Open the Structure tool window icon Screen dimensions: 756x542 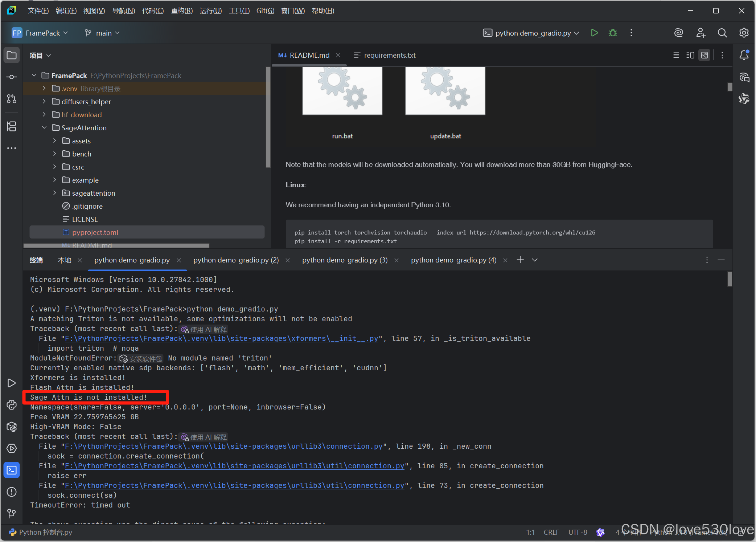[12, 126]
